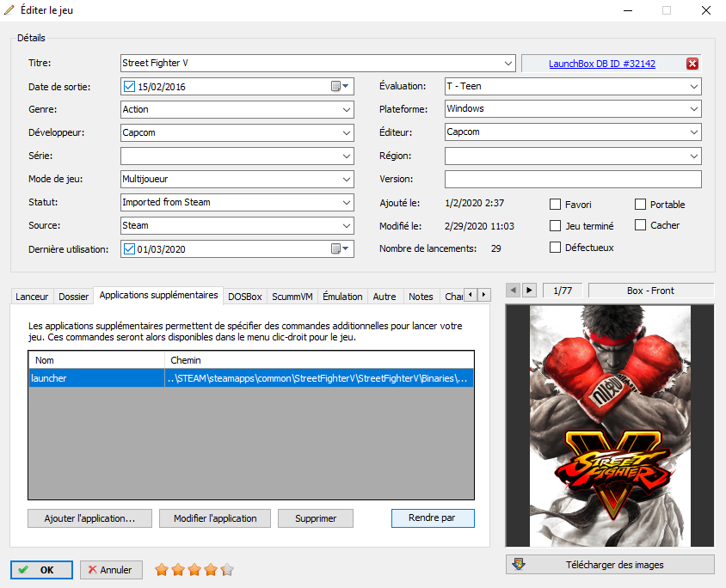Viewport: 726px width, 588px height.
Task: Click the Rendre par button
Action: pos(433,518)
